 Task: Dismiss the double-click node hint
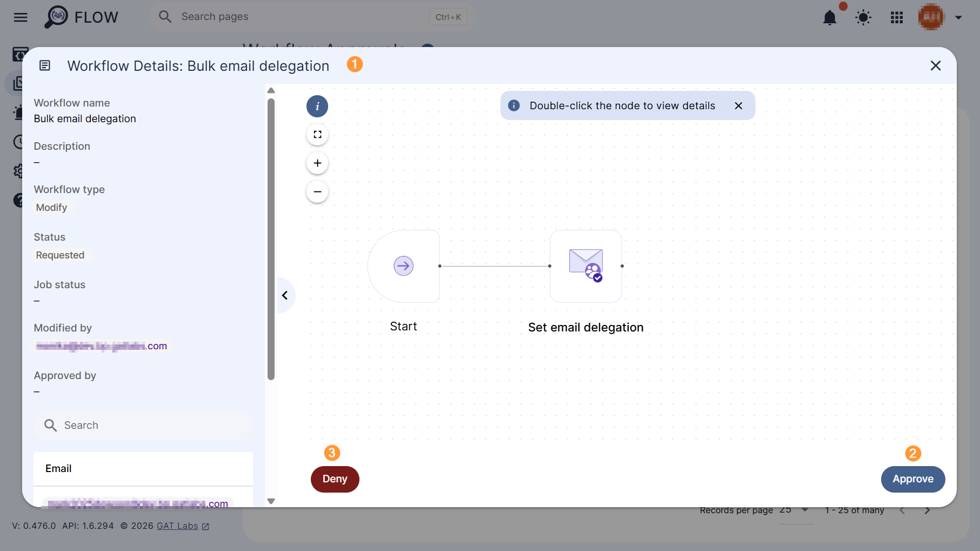pos(738,105)
